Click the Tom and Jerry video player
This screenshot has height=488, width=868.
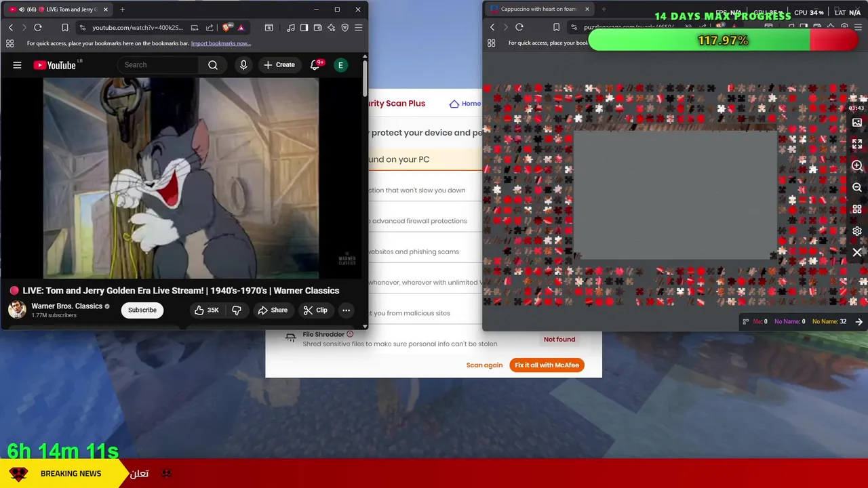181,178
